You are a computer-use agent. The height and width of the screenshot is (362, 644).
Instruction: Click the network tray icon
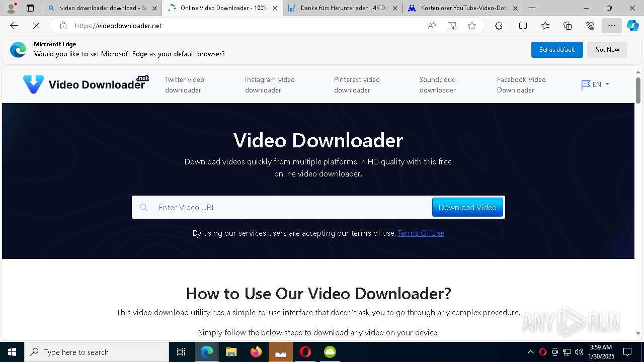coord(567,352)
